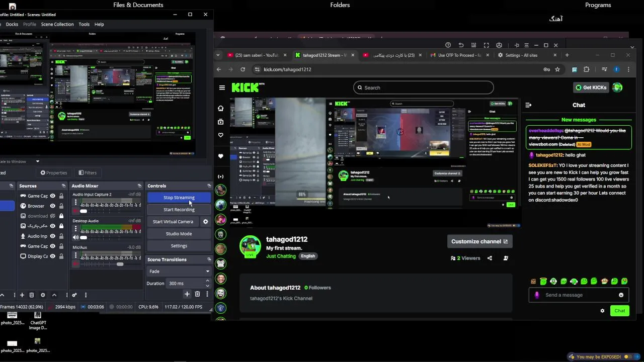The height and width of the screenshot is (362, 644).
Task: Open the Fade scene transition dropdown
Action: coord(179,271)
